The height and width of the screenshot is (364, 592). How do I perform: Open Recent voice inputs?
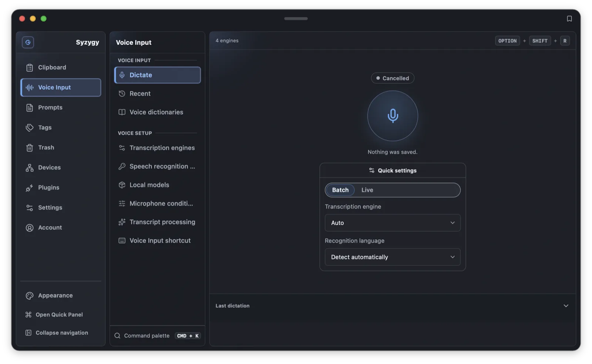[x=158, y=94]
